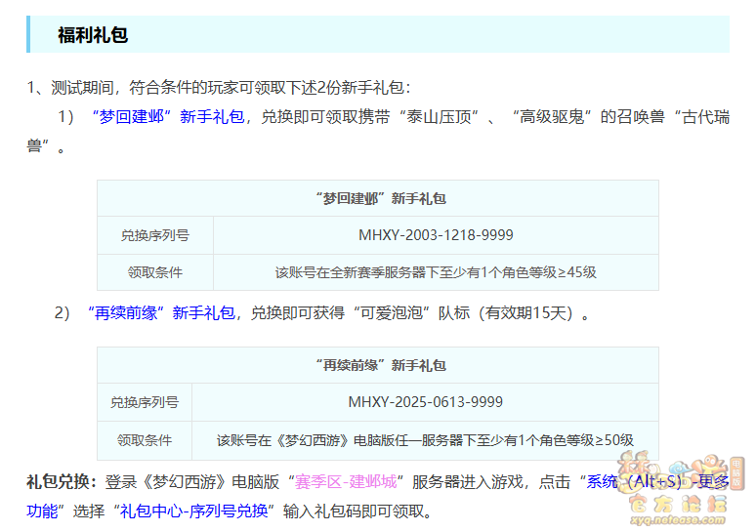Click the condition text 角色等级≥45级
The width and height of the screenshot is (756, 532).
click(549, 272)
